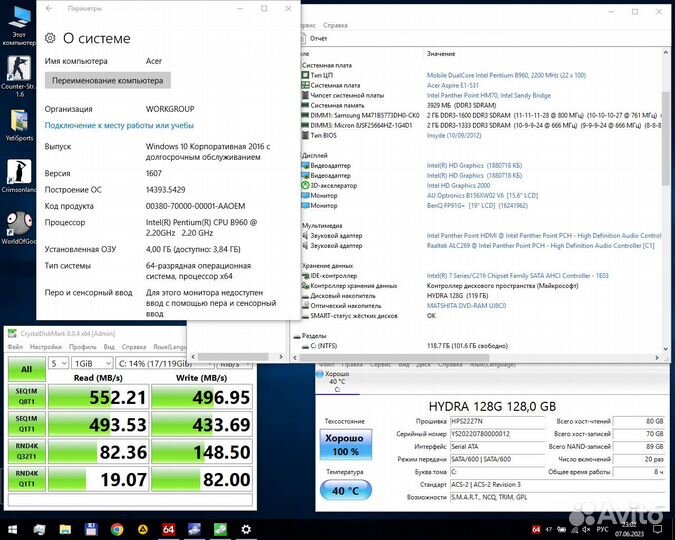The width and height of the screenshot is (675, 540).
Task: Open the test count dropdown showing 5
Action: [x=58, y=363]
